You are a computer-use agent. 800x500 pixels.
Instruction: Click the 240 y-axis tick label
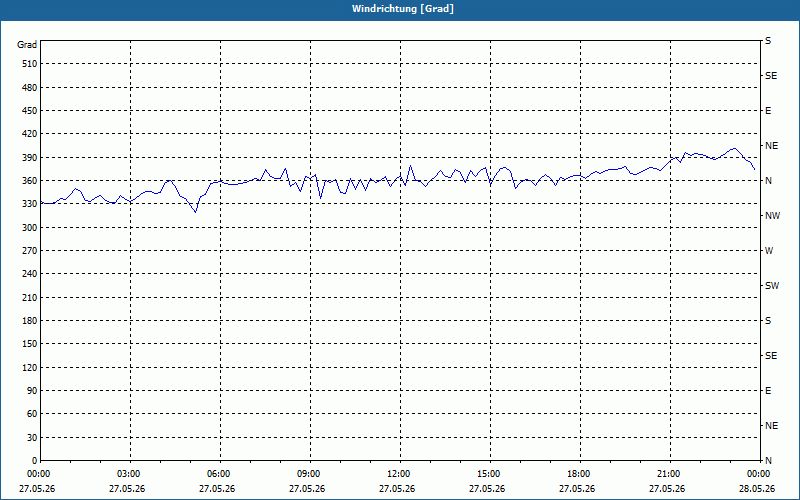click(x=30, y=274)
